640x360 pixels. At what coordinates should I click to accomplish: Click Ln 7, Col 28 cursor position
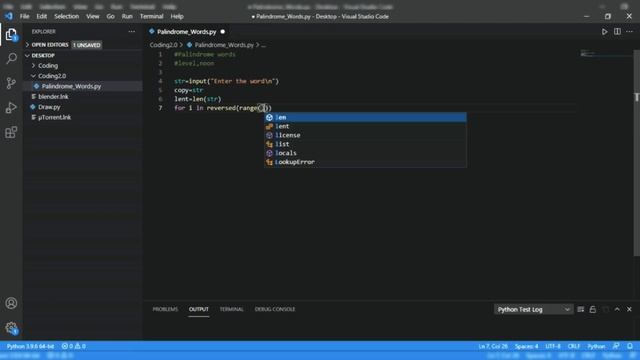coord(493,346)
